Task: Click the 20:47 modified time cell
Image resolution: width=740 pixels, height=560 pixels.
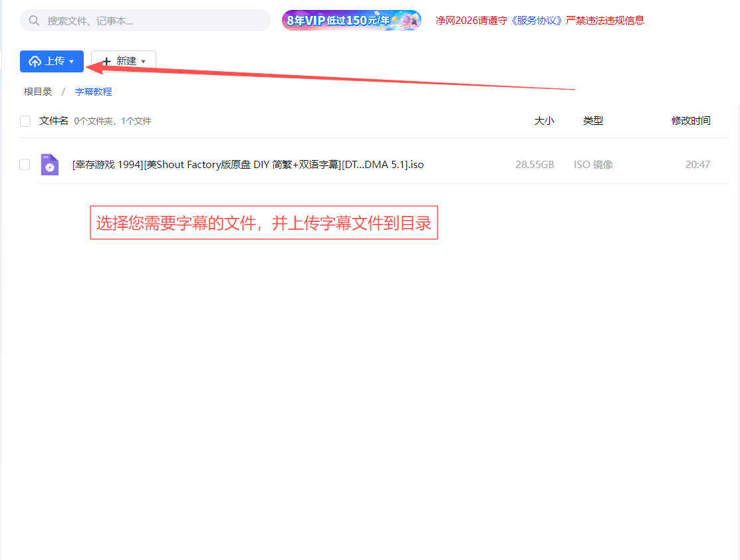Action: [x=697, y=165]
